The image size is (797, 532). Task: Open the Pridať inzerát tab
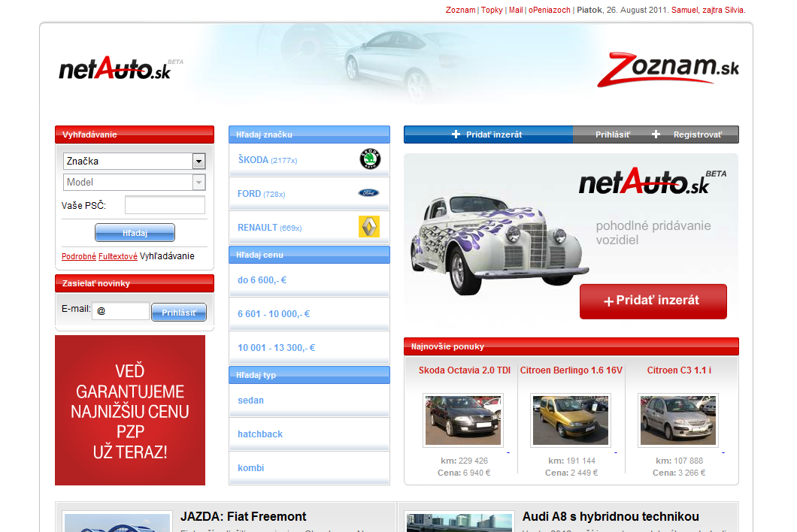[x=487, y=135]
